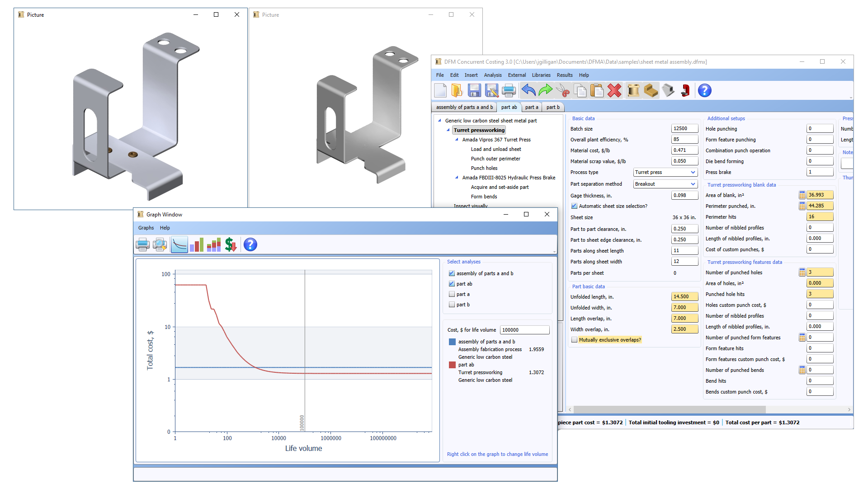Toggle Automatic sheet size selection checkbox

[x=574, y=206]
